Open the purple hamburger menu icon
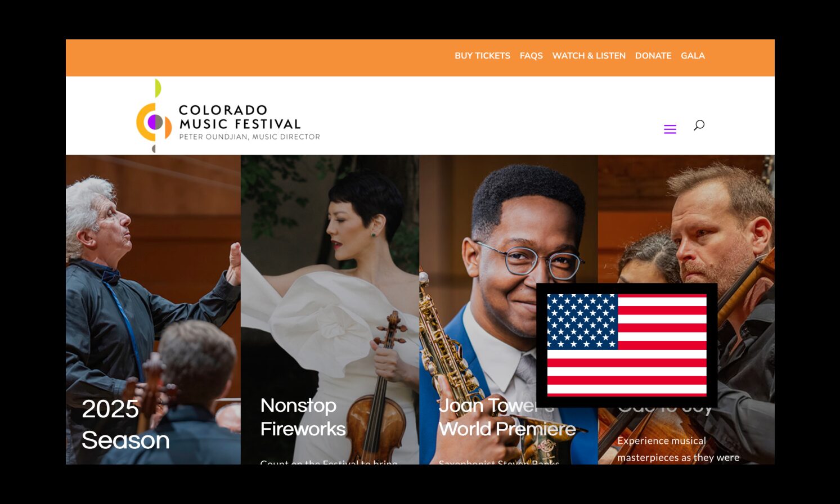840x504 pixels. 670,129
